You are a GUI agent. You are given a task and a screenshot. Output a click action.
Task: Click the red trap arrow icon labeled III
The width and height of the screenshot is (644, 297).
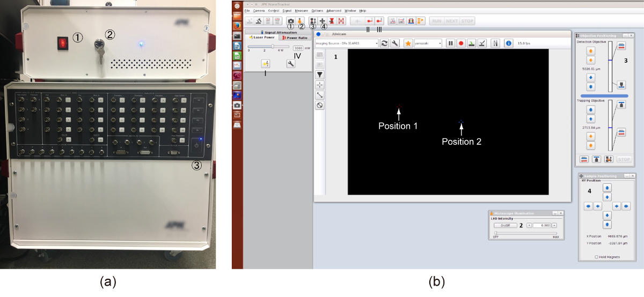point(379,20)
